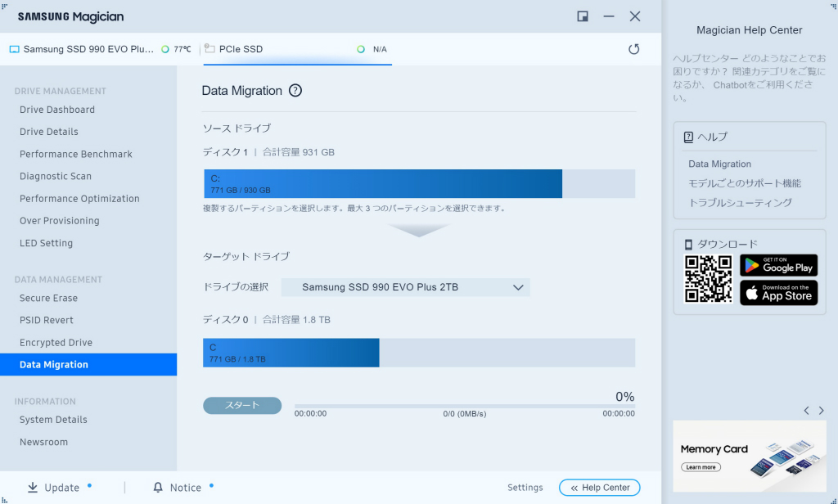The height and width of the screenshot is (504, 838).
Task: Select the Samsung SSD 990 EVO Plus tab
Action: (100, 49)
